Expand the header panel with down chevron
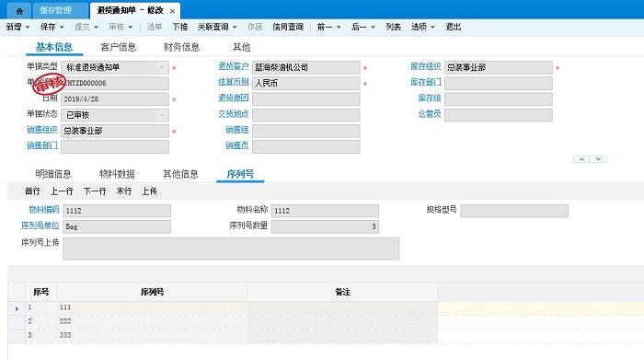644x359 pixels. click(598, 159)
